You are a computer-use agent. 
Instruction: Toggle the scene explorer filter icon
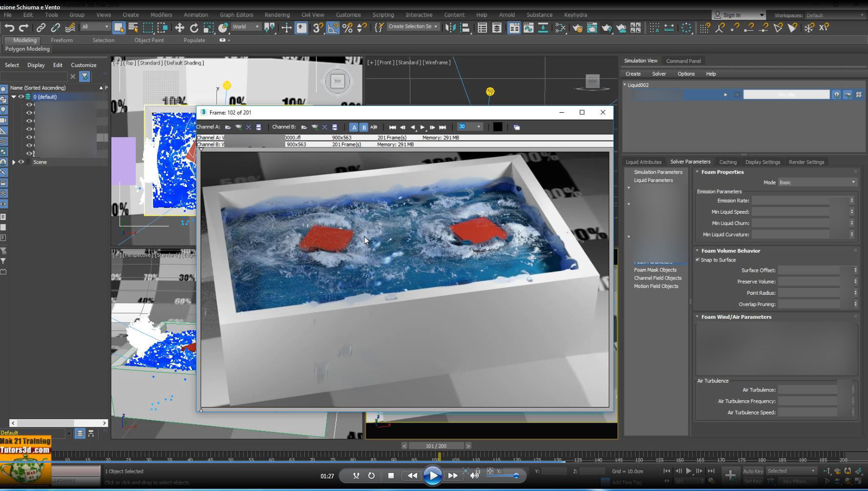[x=85, y=77]
